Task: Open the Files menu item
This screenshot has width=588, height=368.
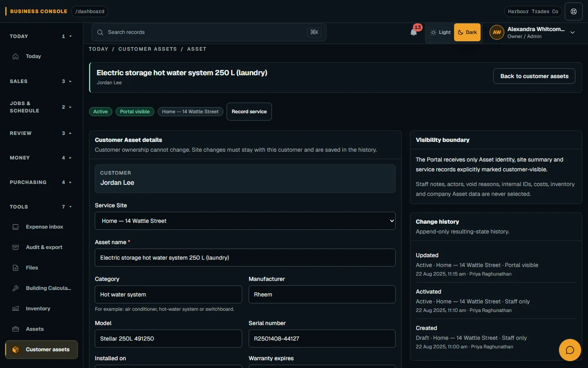Action: 41,268
